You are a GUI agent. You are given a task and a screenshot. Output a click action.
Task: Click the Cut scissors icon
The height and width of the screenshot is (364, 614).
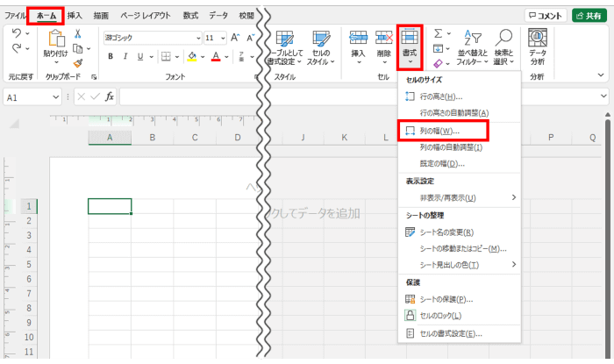point(78,34)
